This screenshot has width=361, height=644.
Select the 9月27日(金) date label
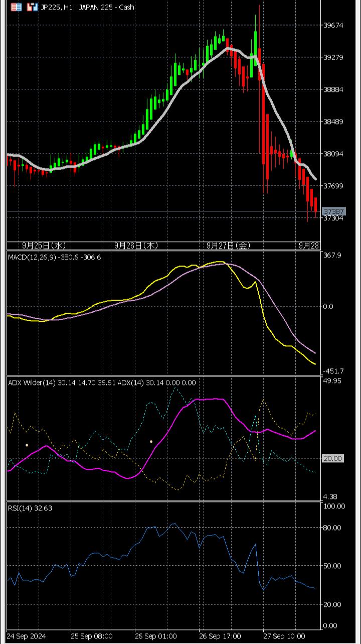point(228,245)
